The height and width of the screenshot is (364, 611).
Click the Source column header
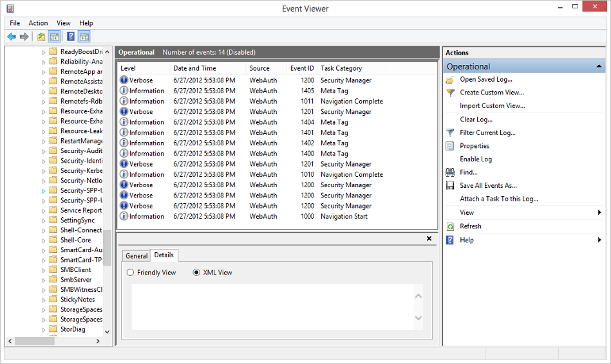point(267,68)
